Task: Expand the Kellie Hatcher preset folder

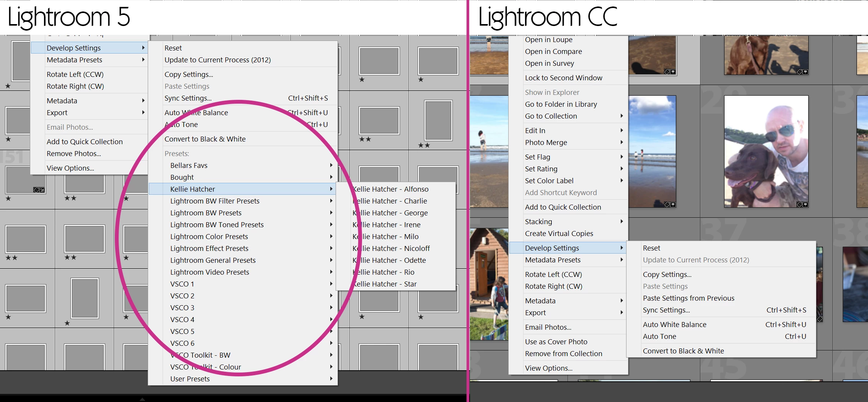Action: coord(243,189)
